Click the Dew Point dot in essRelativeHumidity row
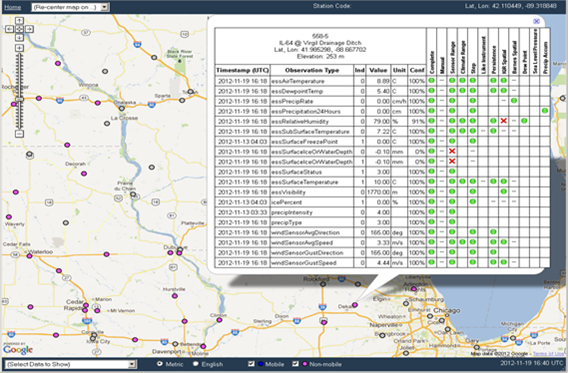Viewport: 568px width, 373px height. tap(524, 121)
